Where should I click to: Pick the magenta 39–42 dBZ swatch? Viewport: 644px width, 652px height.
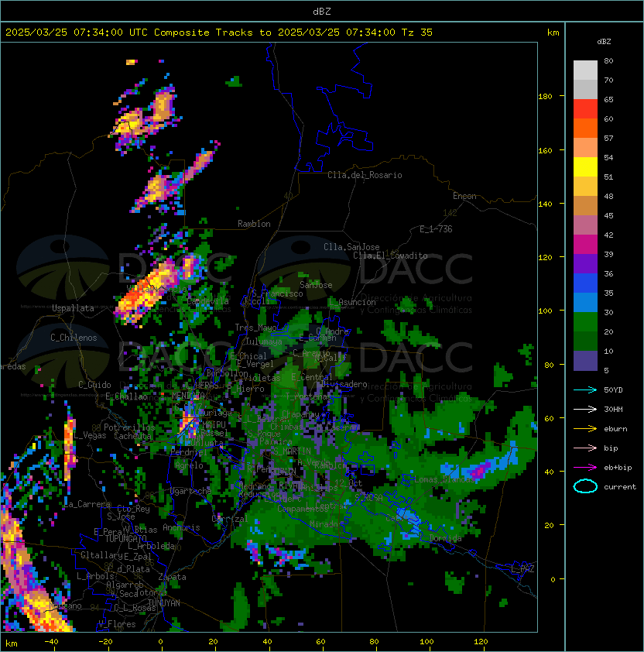click(x=585, y=245)
